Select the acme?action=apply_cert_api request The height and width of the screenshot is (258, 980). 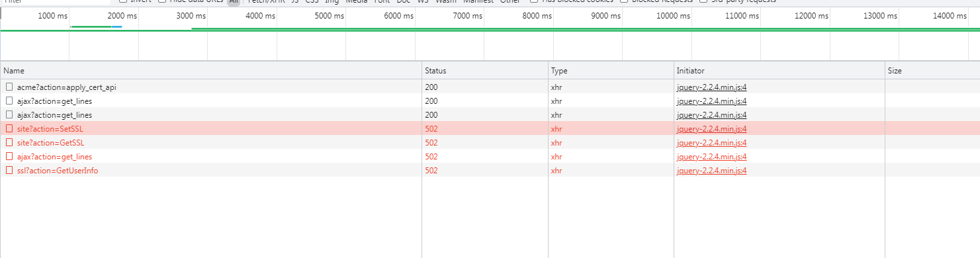tap(67, 87)
